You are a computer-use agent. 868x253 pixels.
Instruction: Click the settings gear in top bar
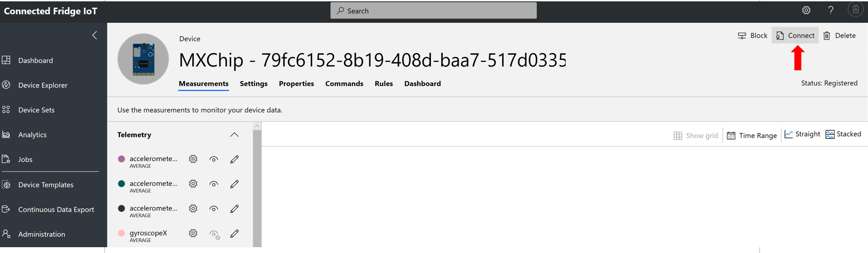pos(806,10)
